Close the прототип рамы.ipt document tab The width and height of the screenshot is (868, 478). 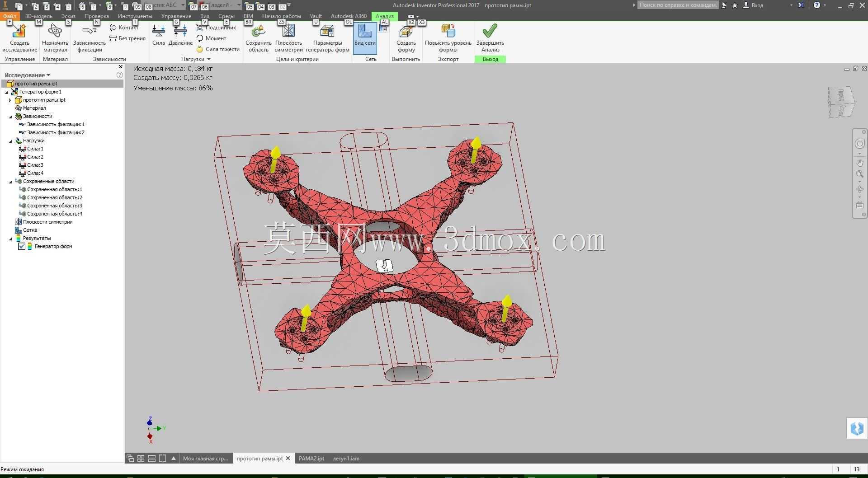(x=288, y=458)
